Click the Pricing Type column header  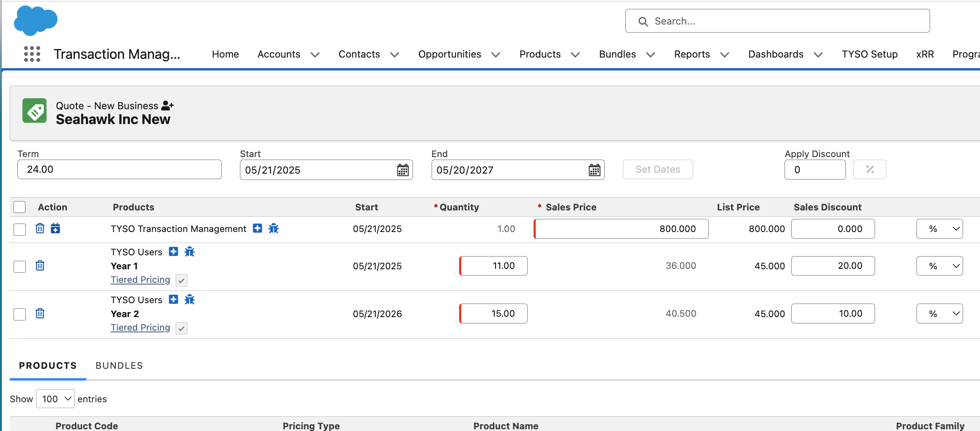311,425
